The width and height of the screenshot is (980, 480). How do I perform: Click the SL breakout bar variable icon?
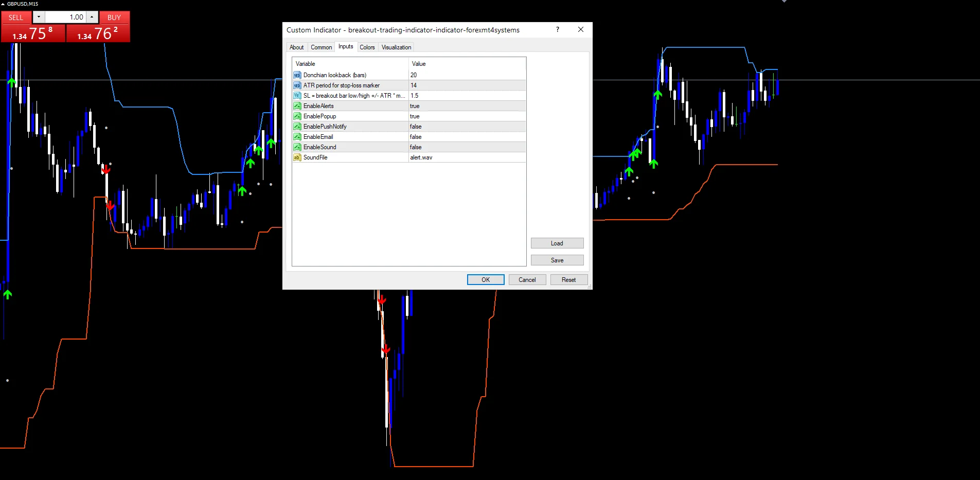pos(297,96)
